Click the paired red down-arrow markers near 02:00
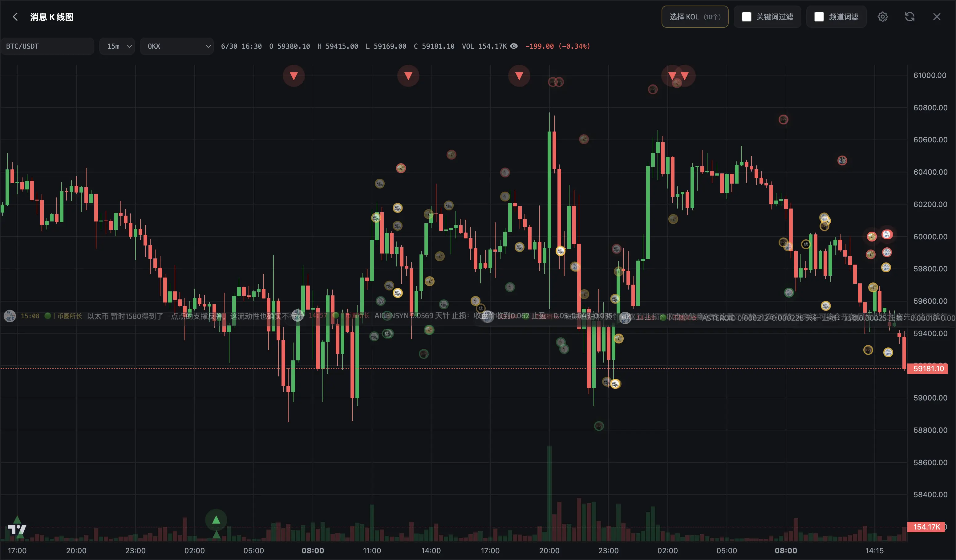The height and width of the screenshot is (560, 956). 678,76
